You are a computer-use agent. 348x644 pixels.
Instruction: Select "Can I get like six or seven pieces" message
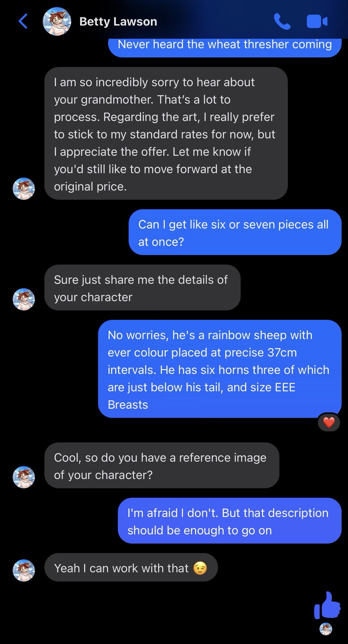pyautogui.click(x=235, y=232)
